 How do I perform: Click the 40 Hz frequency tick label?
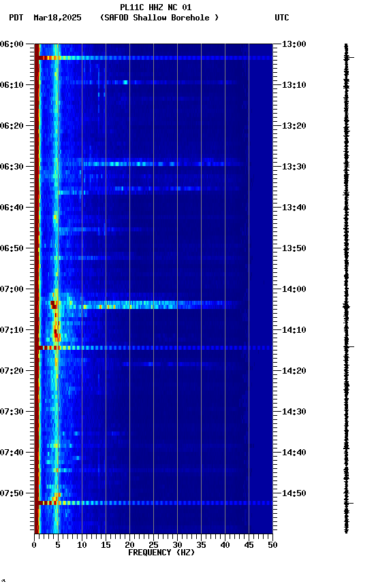pos(225,545)
